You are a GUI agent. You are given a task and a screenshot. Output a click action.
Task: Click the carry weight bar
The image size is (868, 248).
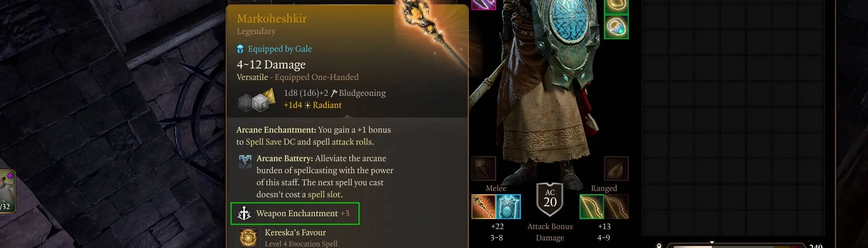[735, 245]
